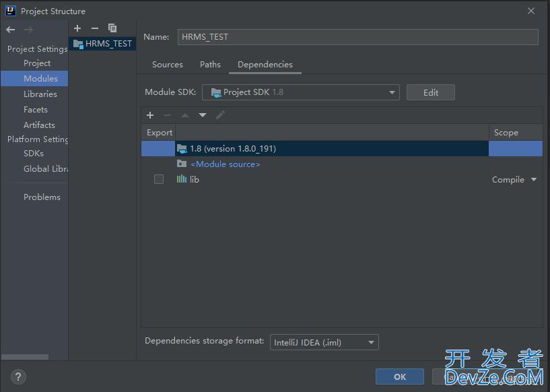Open Problems in the sidebar

tap(42, 197)
